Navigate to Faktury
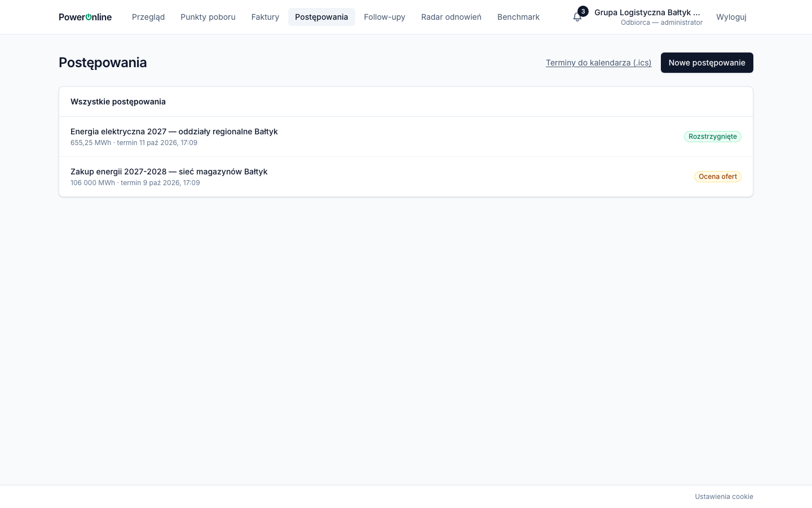This screenshot has width=812, height=508. (x=265, y=17)
